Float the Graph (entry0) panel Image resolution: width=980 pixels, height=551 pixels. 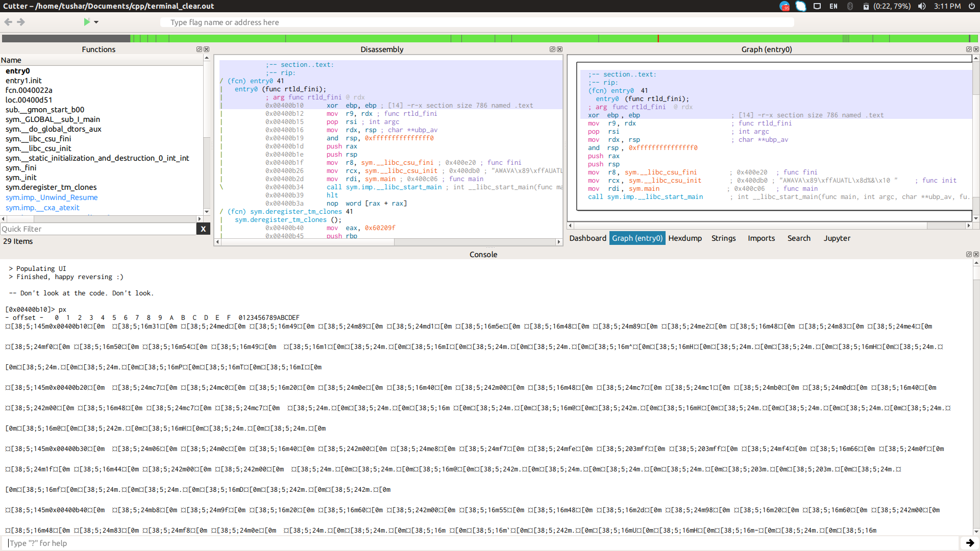pos(969,49)
